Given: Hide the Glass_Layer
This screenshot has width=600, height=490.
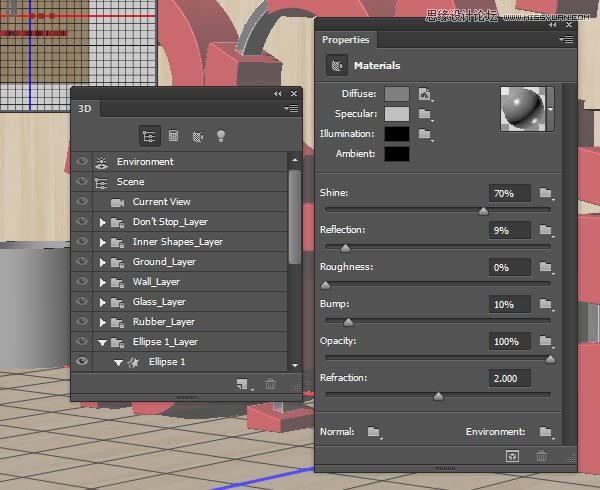Looking at the screenshot, I should (82, 301).
